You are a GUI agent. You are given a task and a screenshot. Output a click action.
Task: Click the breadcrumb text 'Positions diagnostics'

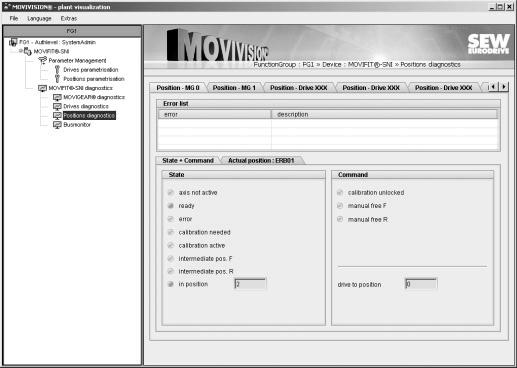pos(430,65)
